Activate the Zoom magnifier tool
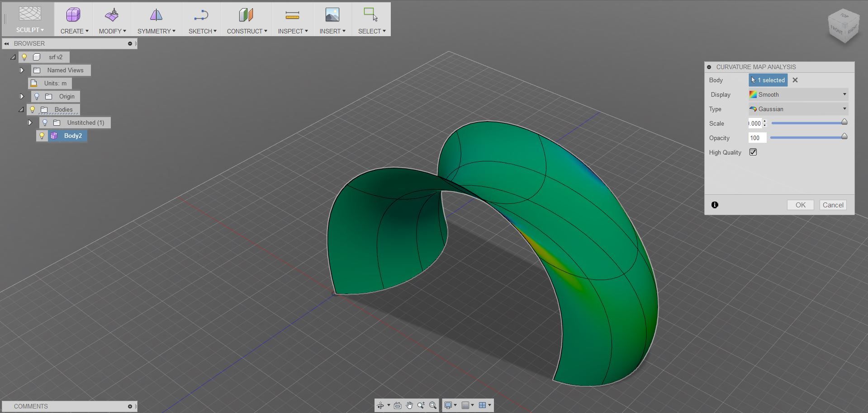This screenshot has width=868, height=413. point(421,405)
